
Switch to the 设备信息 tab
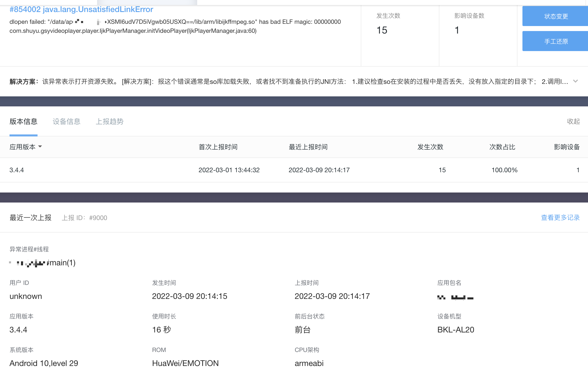click(66, 121)
